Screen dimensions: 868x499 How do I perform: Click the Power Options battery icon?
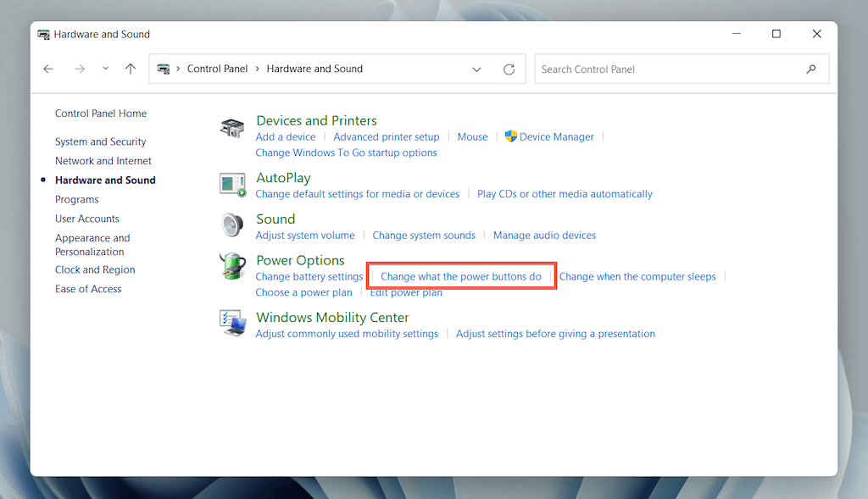click(x=232, y=266)
